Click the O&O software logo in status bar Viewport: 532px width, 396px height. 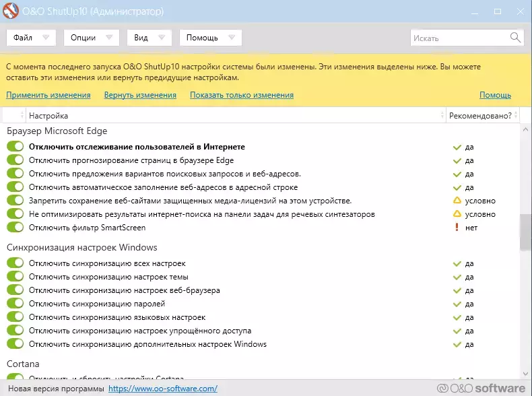(x=481, y=388)
